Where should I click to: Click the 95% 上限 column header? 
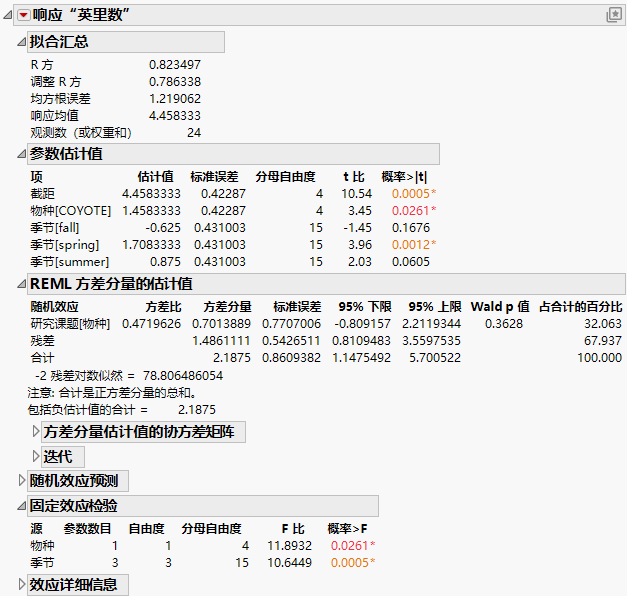[435, 307]
